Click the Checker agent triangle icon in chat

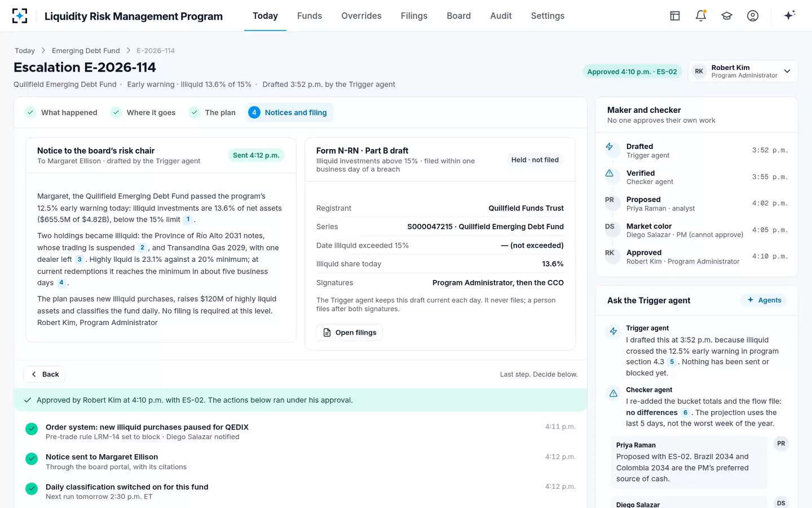click(x=614, y=393)
